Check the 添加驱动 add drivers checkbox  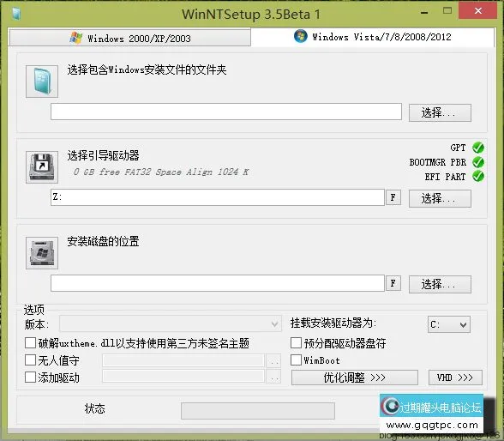[30, 377]
